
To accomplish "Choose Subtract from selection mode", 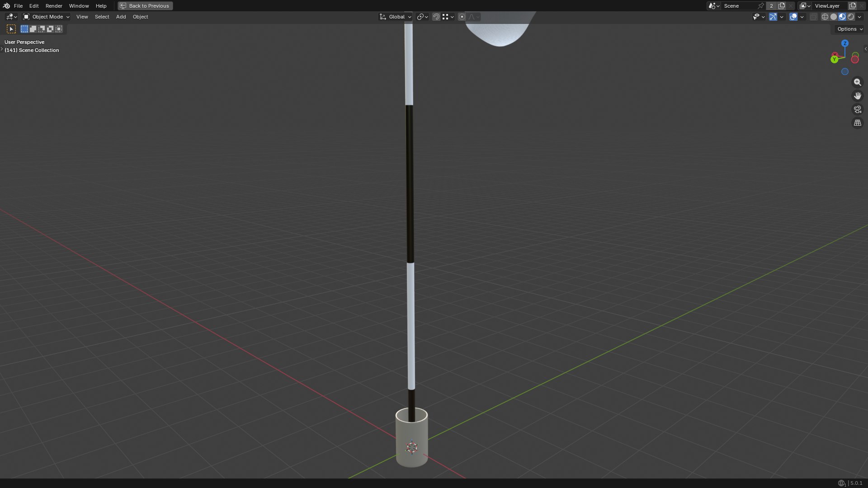I will click(x=42, y=29).
